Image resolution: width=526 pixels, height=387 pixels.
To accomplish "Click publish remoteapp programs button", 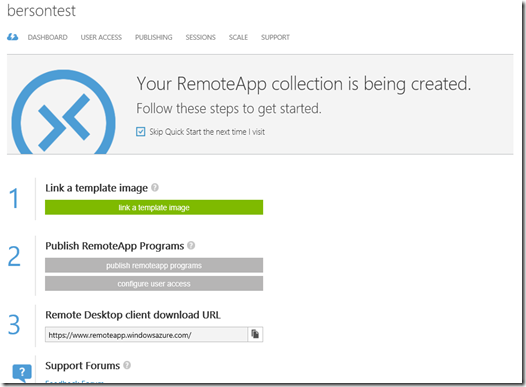I will pos(154,265).
